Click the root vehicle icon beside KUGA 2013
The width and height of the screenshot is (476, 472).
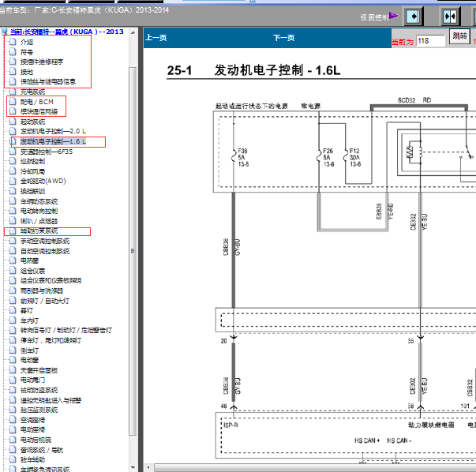4,32
